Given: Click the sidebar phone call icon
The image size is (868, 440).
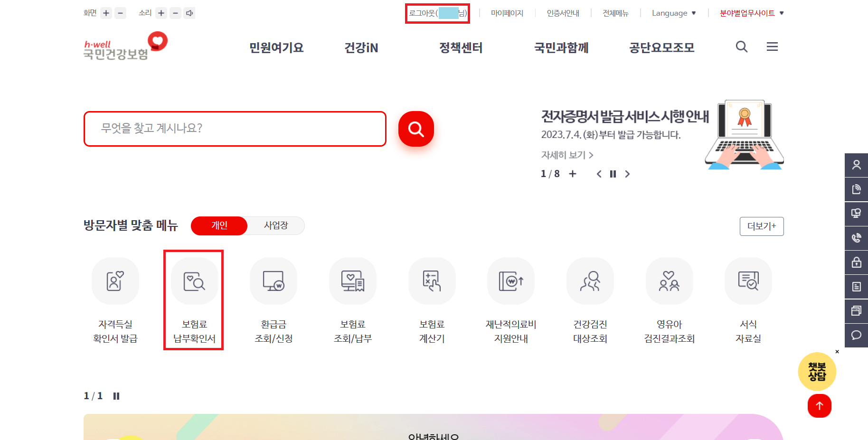Looking at the screenshot, I should click(856, 238).
